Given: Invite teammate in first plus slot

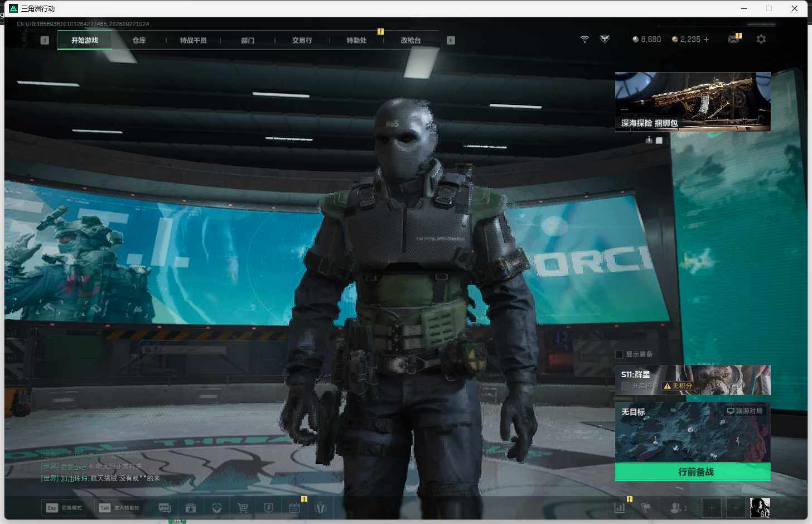Looking at the screenshot, I should (711, 508).
